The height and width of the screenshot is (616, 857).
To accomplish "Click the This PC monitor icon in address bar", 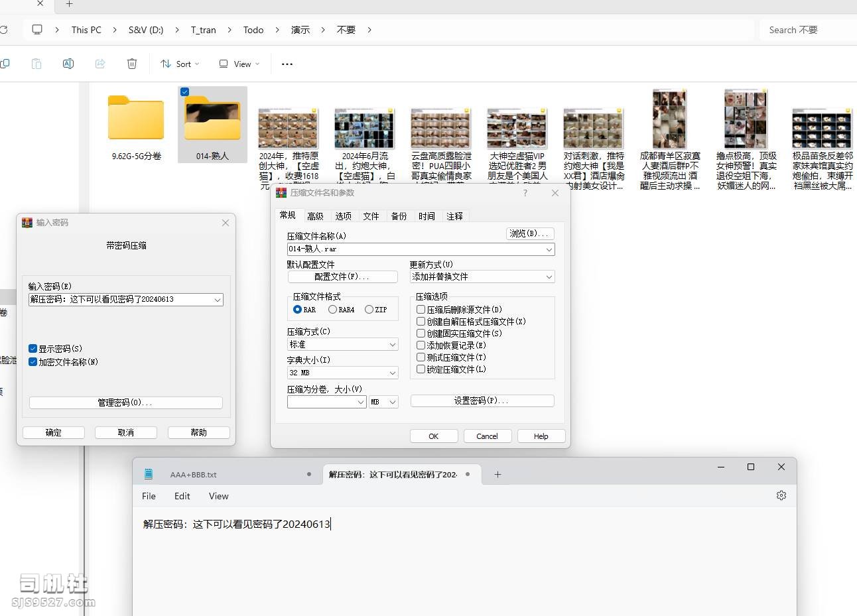I will pos(37,30).
